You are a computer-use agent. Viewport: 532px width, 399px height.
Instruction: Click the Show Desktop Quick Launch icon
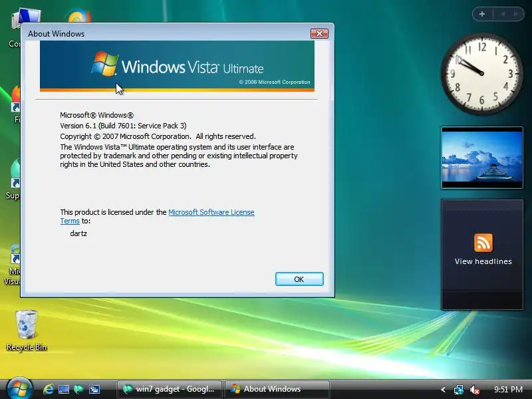point(63,389)
